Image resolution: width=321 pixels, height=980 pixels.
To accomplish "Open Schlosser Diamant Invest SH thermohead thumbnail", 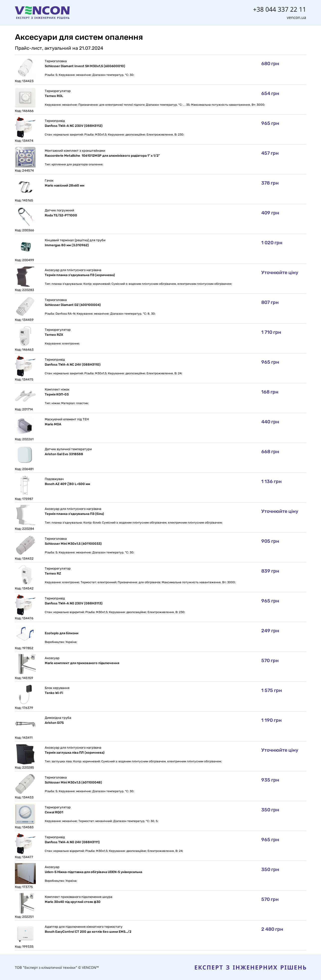I will (25, 68).
